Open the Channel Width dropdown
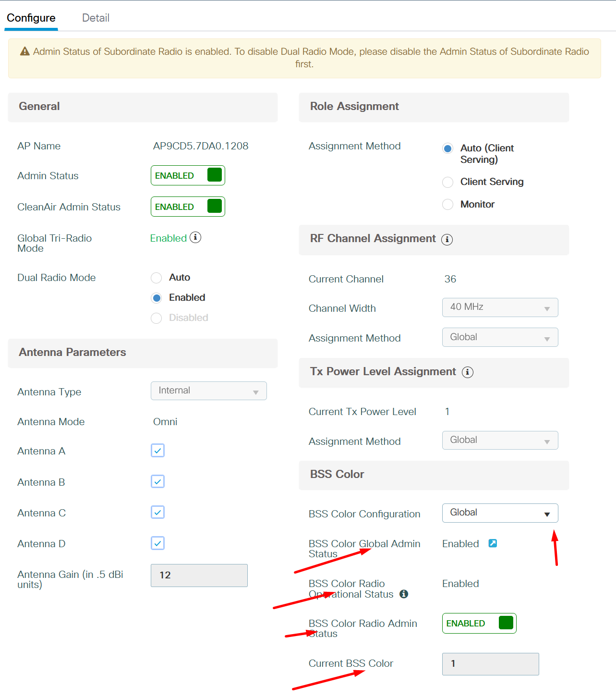 point(499,307)
